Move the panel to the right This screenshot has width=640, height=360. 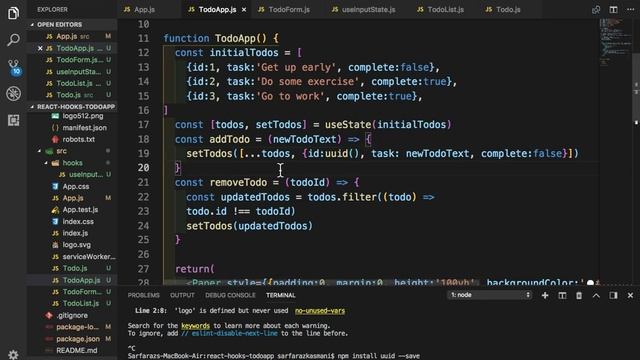[613, 295]
